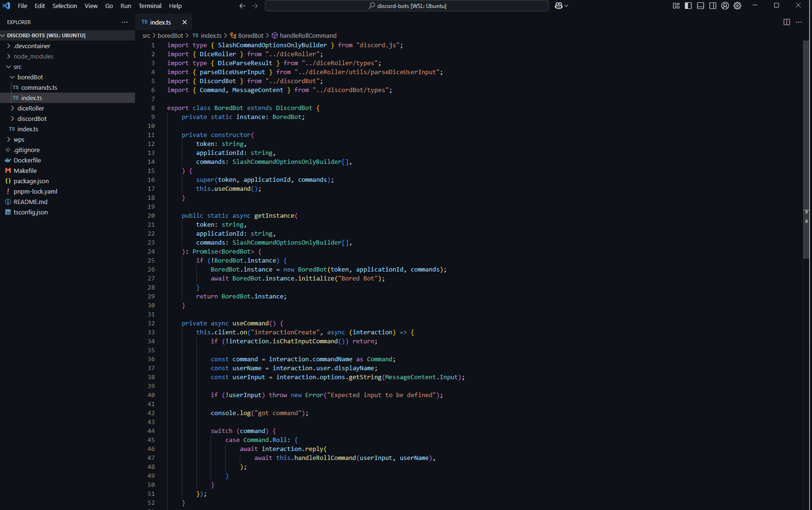Go back with the left navigation arrow

pos(242,6)
